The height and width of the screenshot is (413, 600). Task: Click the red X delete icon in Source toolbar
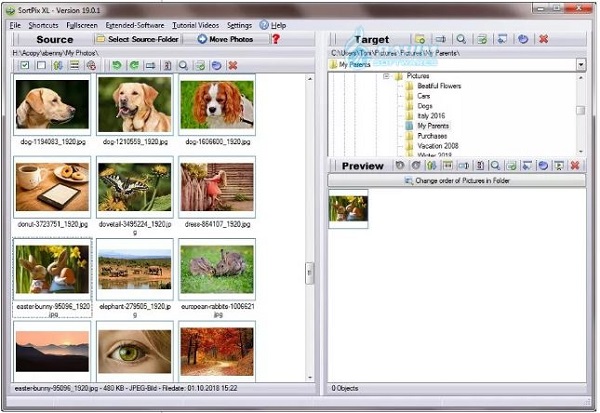click(x=233, y=65)
